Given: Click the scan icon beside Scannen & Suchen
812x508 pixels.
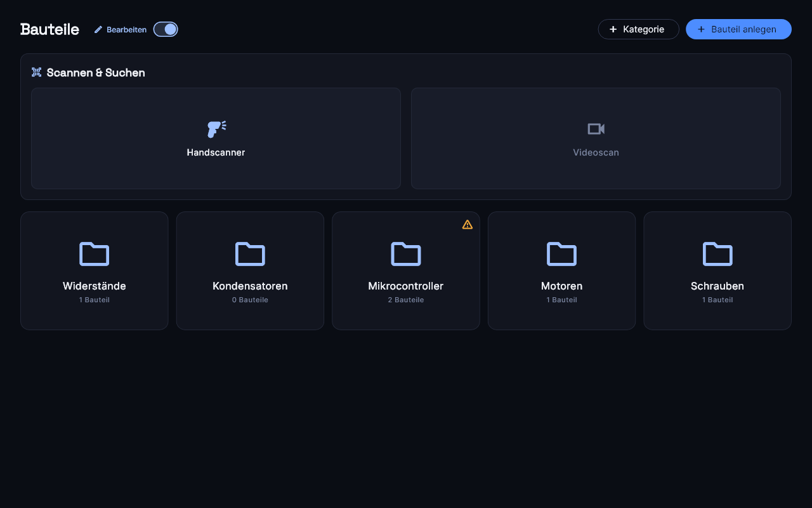Looking at the screenshot, I should 37,72.
